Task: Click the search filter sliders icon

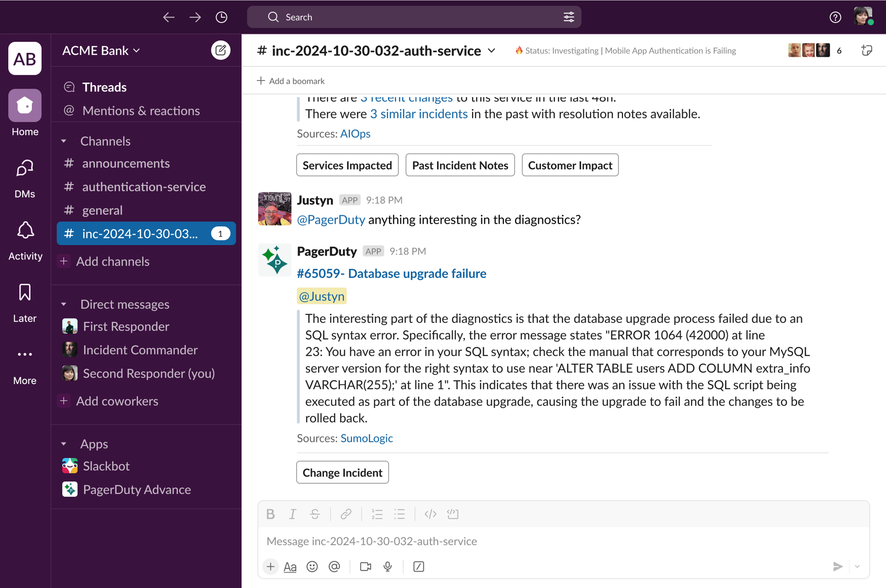Action: (x=569, y=17)
